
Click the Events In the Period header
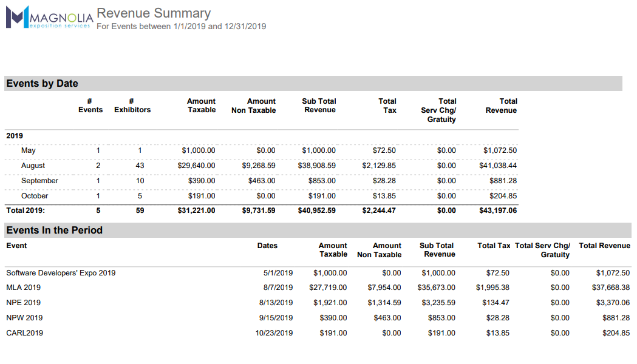[54, 231]
